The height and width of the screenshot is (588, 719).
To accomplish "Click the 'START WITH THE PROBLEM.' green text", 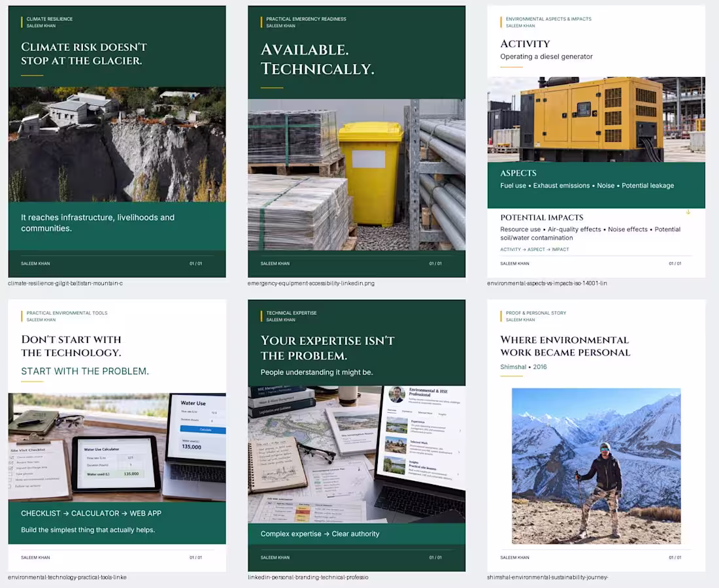I will (x=85, y=371).
